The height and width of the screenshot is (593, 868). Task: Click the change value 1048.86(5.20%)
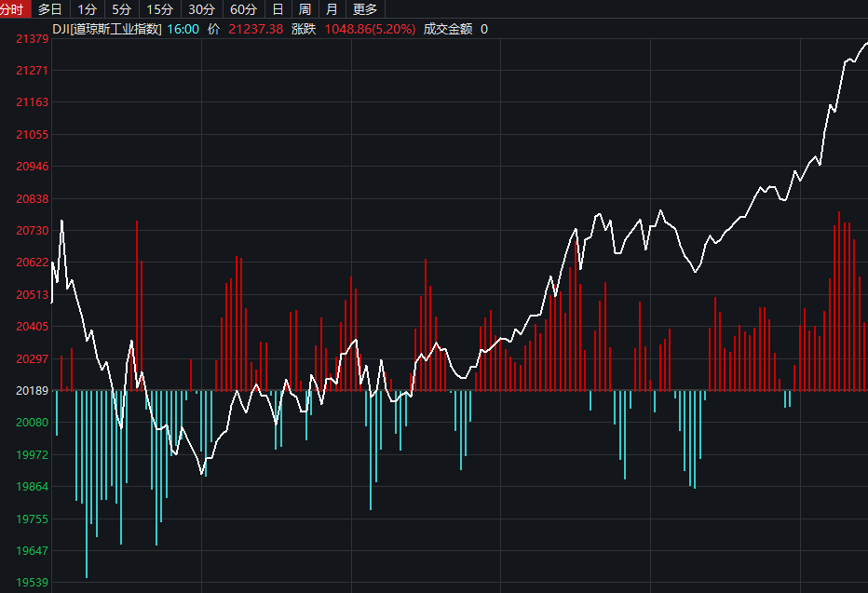point(370,29)
